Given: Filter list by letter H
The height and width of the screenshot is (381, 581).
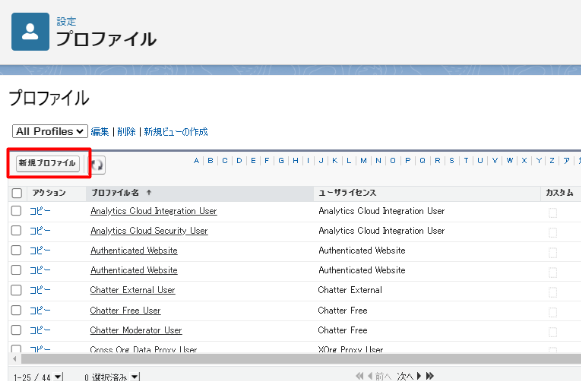Looking at the screenshot, I should pos(295,160).
